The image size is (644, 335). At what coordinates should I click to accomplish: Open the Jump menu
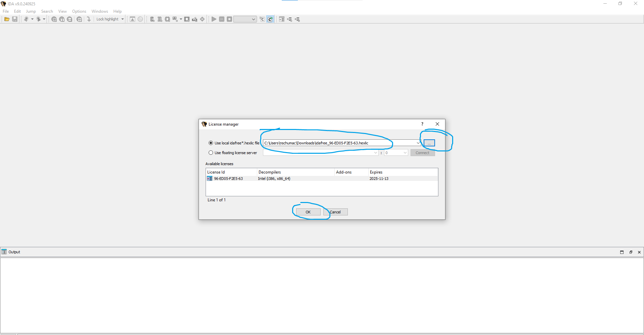tap(31, 11)
